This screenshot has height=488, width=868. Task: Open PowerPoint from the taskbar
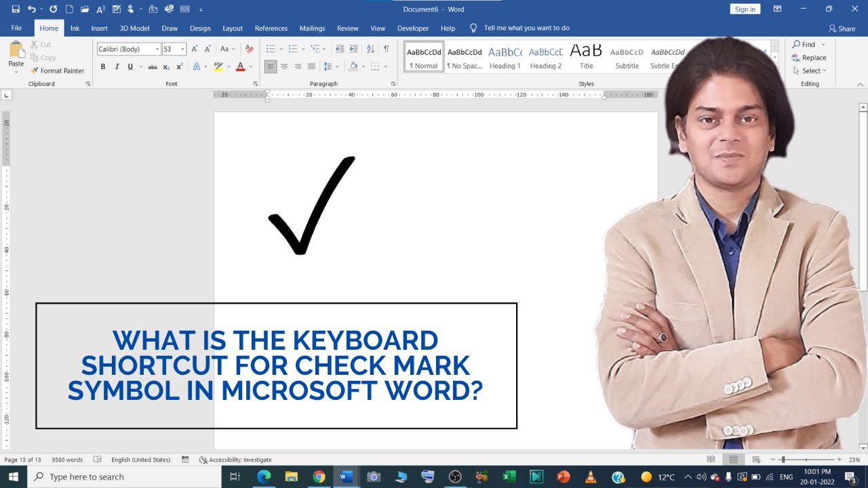click(563, 476)
